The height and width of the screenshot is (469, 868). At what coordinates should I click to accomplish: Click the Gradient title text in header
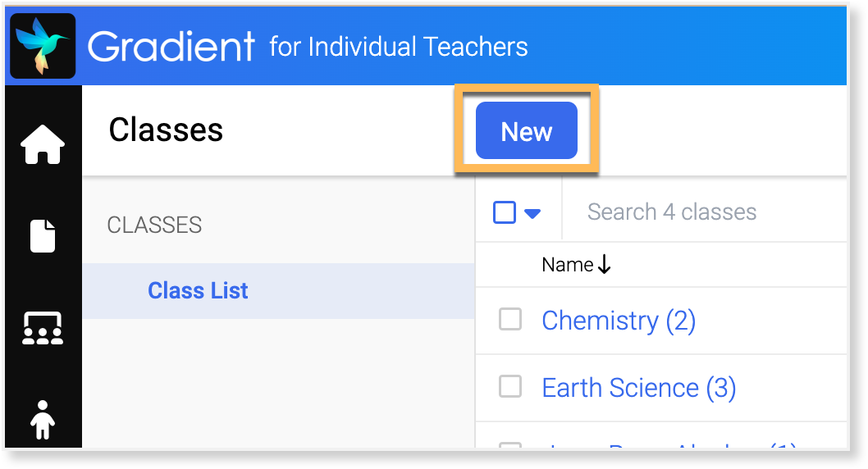(x=171, y=47)
